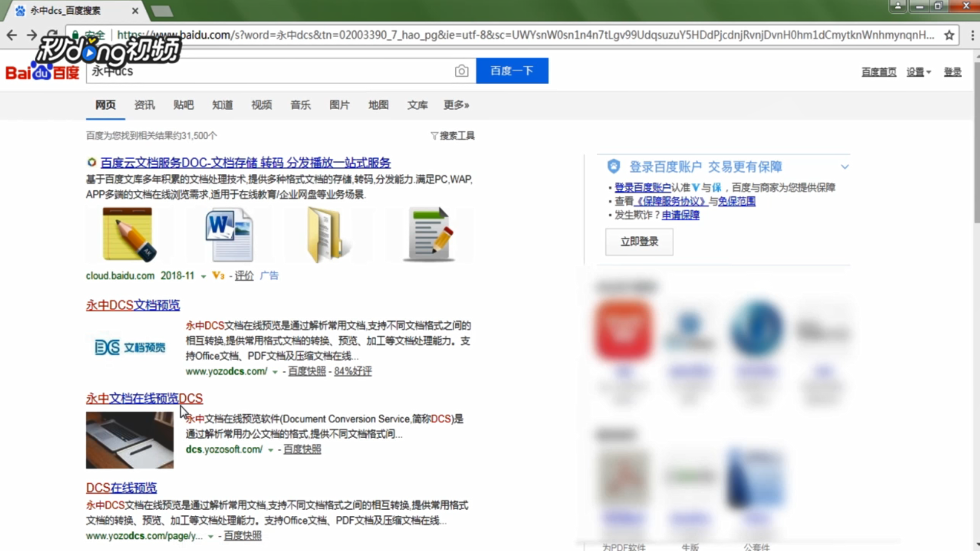Image resolution: width=980 pixels, height=551 pixels.
Task: Open the 免保范围 link
Action: pyautogui.click(x=737, y=201)
